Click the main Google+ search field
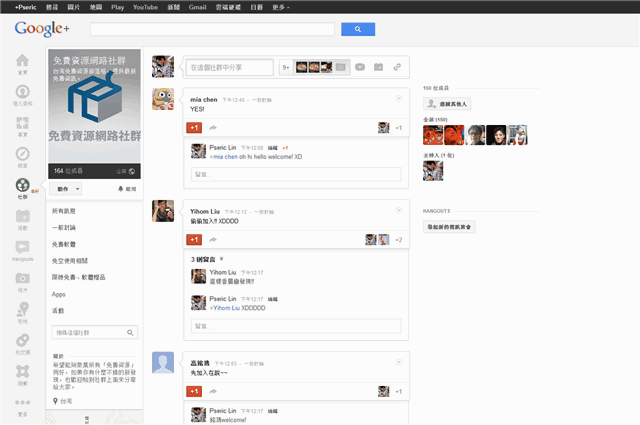 click(x=212, y=29)
